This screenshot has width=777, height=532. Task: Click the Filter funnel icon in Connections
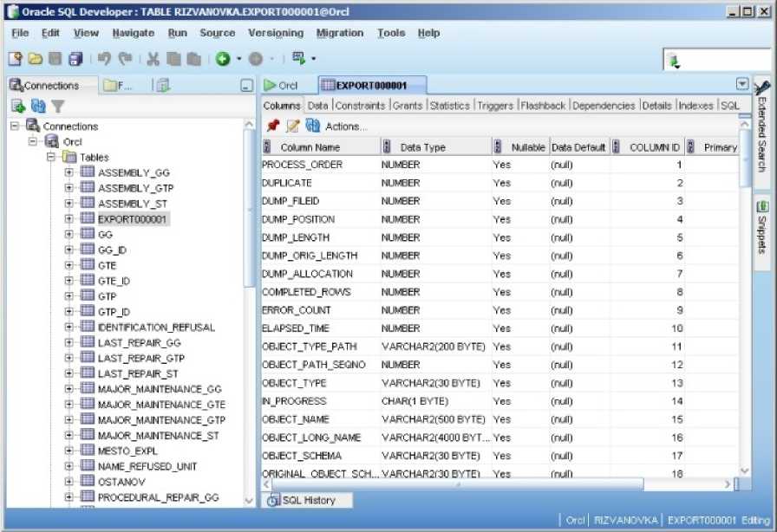click(58, 106)
